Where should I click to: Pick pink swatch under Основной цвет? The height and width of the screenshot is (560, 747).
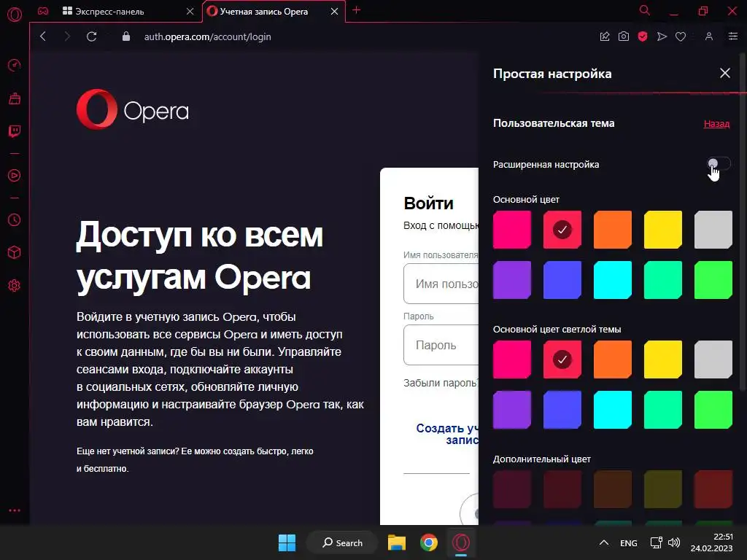pyautogui.click(x=512, y=230)
